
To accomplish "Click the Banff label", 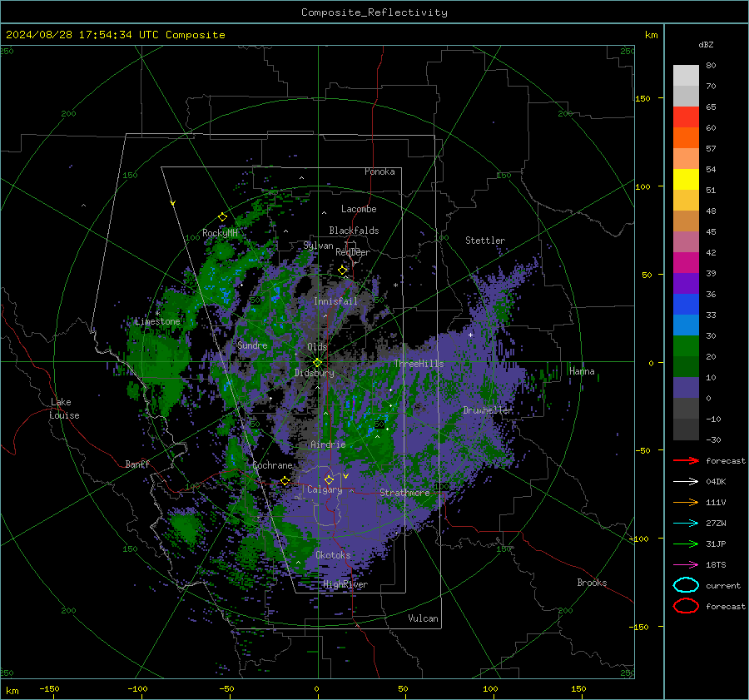I will click(x=137, y=464).
